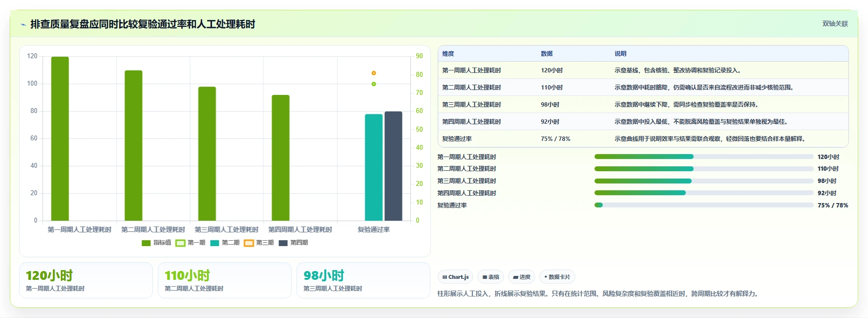The width and height of the screenshot is (868, 318).
Task: Click the dark green 指标值 legend color box
Action: pyautogui.click(x=146, y=243)
